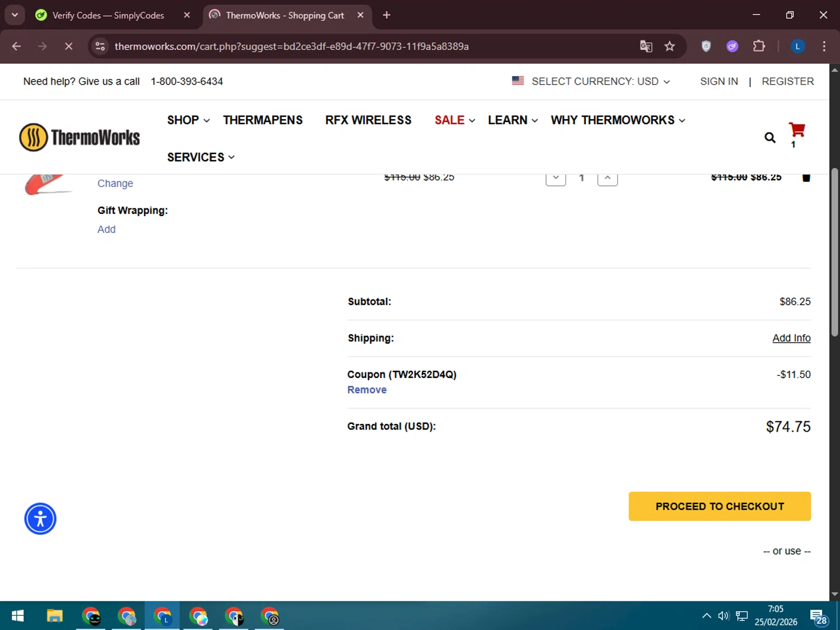Go to THERMAPENS page
The height and width of the screenshot is (630, 840).
[263, 120]
